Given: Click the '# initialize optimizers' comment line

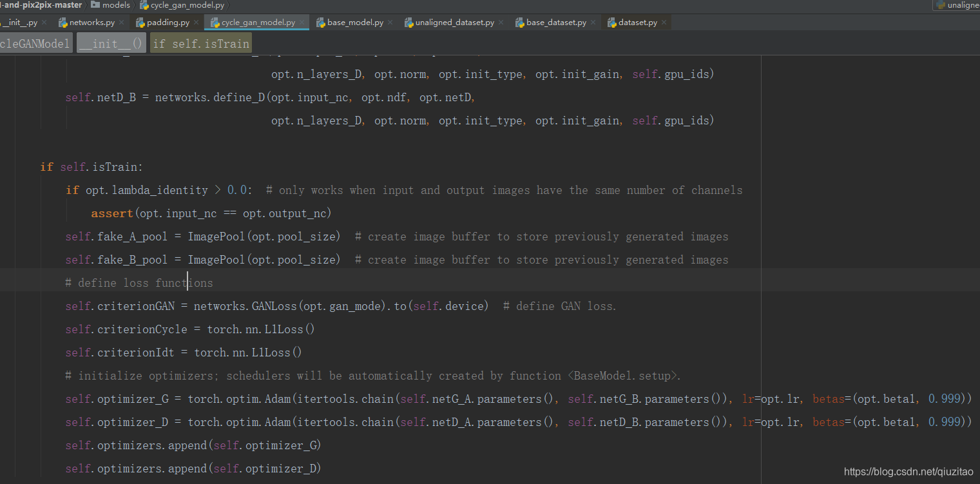Looking at the screenshot, I should pyautogui.click(x=373, y=376).
